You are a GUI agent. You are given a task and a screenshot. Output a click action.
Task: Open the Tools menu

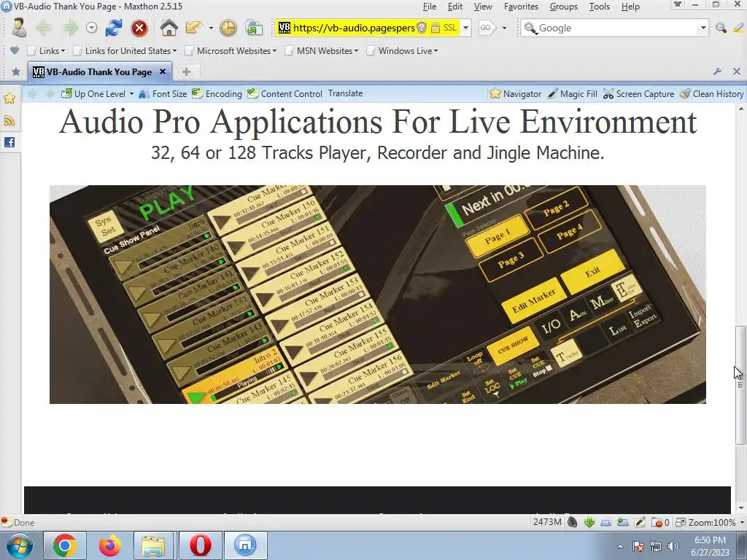600,7
